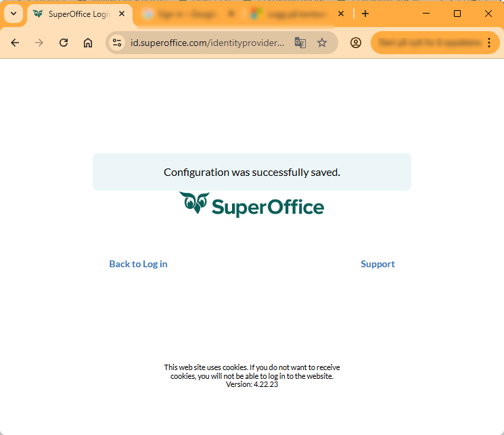This screenshot has width=504, height=435.
Task: Bookmark this page with the star icon
Action: [322, 43]
